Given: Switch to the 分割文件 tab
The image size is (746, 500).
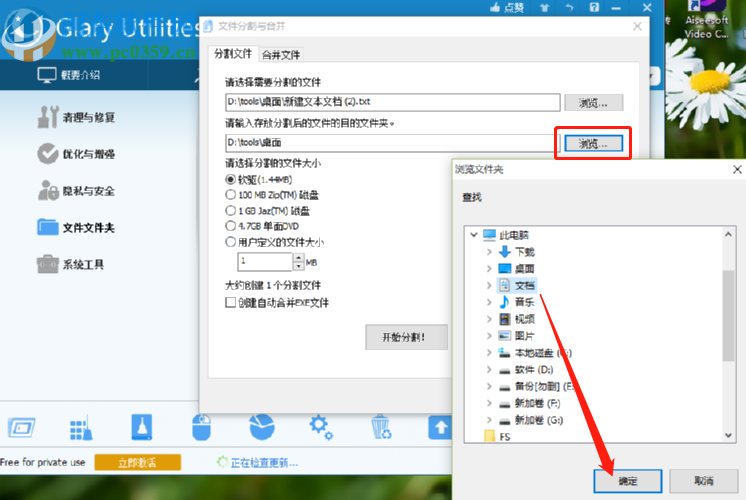Looking at the screenshot, I should (x=233, y=54).
